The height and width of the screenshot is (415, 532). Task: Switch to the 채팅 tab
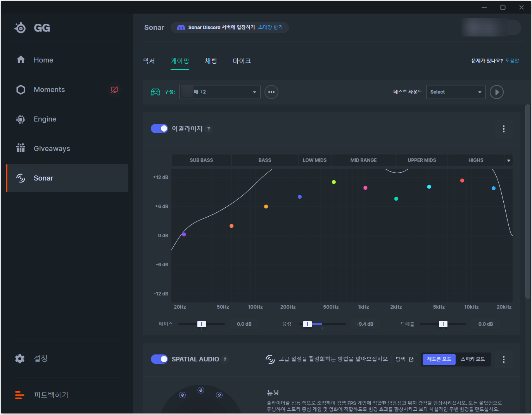211,61
